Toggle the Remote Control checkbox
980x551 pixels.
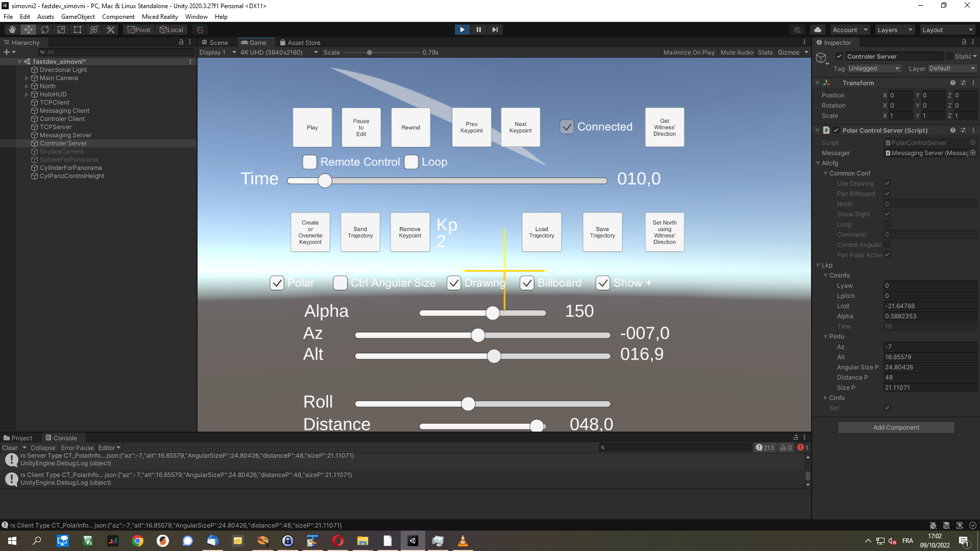click(x=309, y=162)
